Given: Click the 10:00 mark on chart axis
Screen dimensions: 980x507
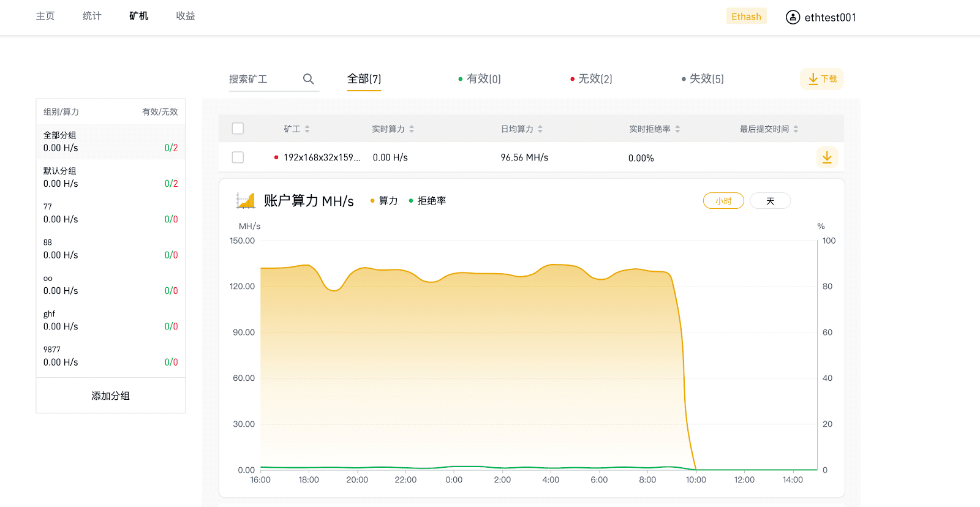Looking at the screenshot, I should [x=696, y=480].
